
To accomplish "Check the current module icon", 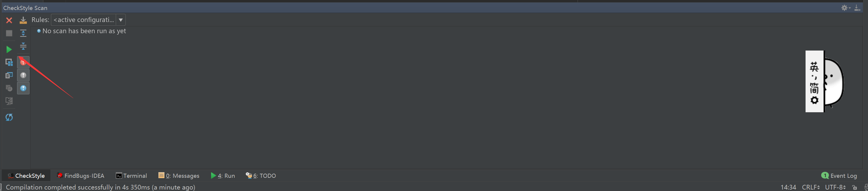I will pyautogui.click(x=9, y=63).
